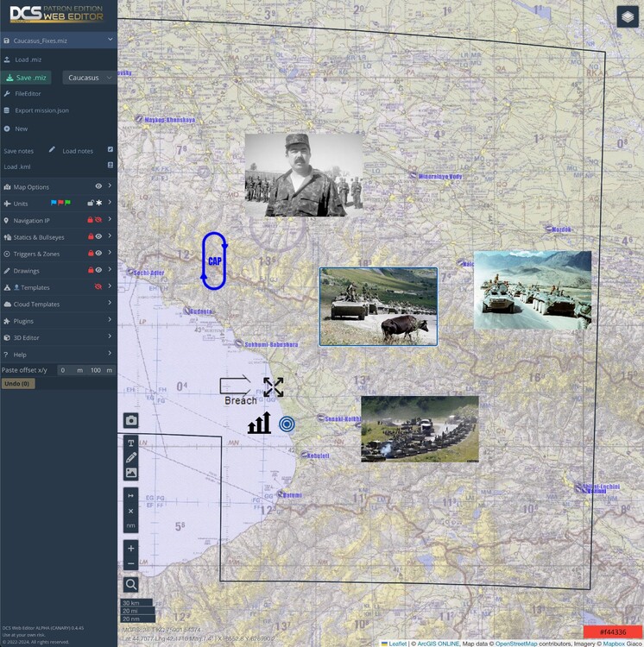Show hidden Navigation IP layer

coord(98,220)
